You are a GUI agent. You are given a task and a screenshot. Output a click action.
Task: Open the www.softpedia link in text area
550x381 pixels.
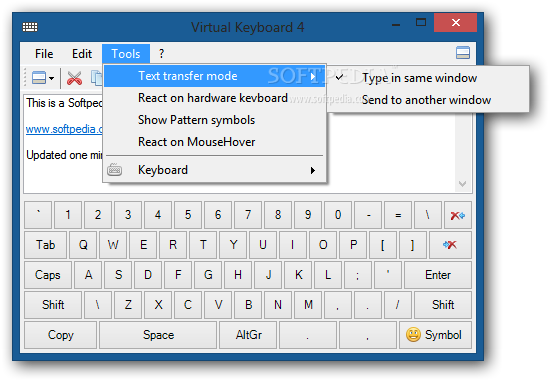tap(64, 129)
